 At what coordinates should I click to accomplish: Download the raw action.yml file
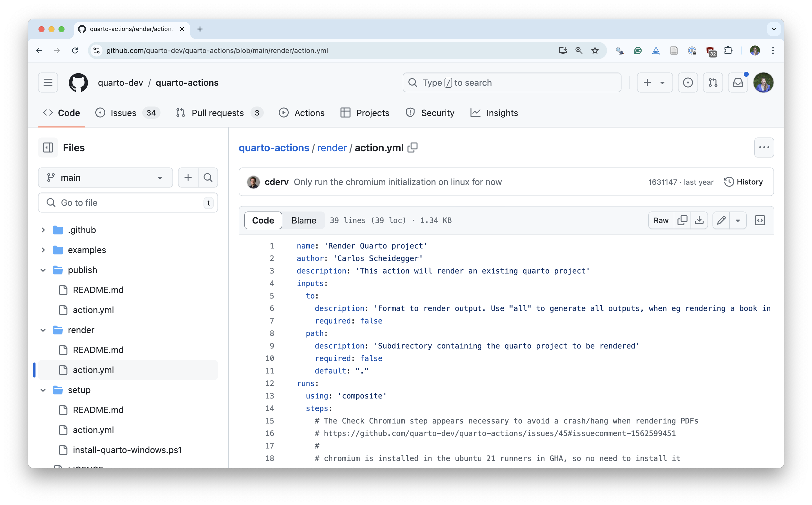click(699, 220)
